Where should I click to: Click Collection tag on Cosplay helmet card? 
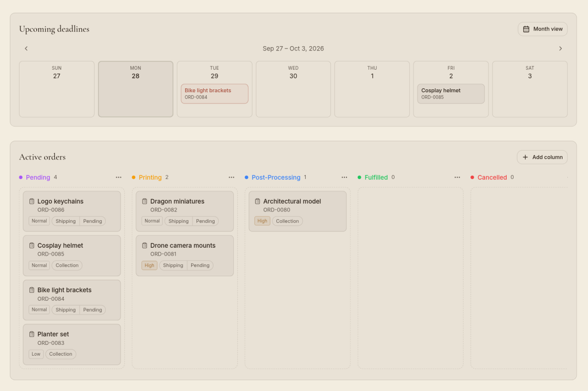click(x=67, y=265)
